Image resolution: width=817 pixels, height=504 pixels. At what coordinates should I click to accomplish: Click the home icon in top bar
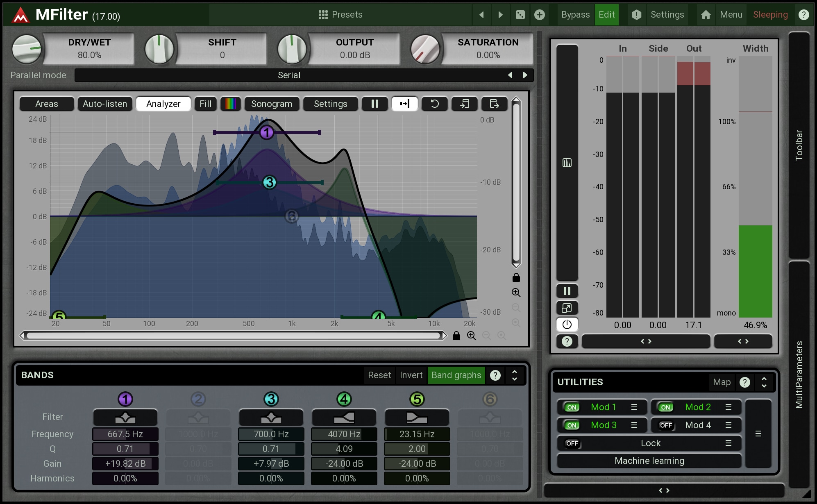[706, 15]
